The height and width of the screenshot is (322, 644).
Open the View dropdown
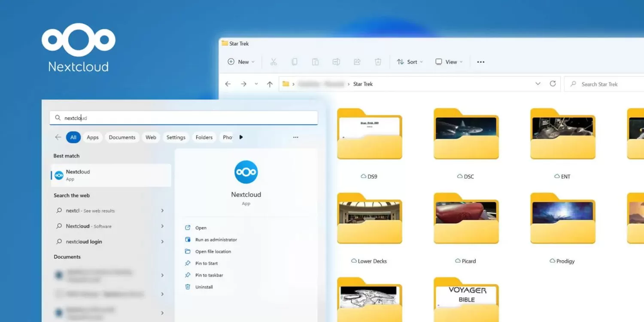click(x=449, y=62)
